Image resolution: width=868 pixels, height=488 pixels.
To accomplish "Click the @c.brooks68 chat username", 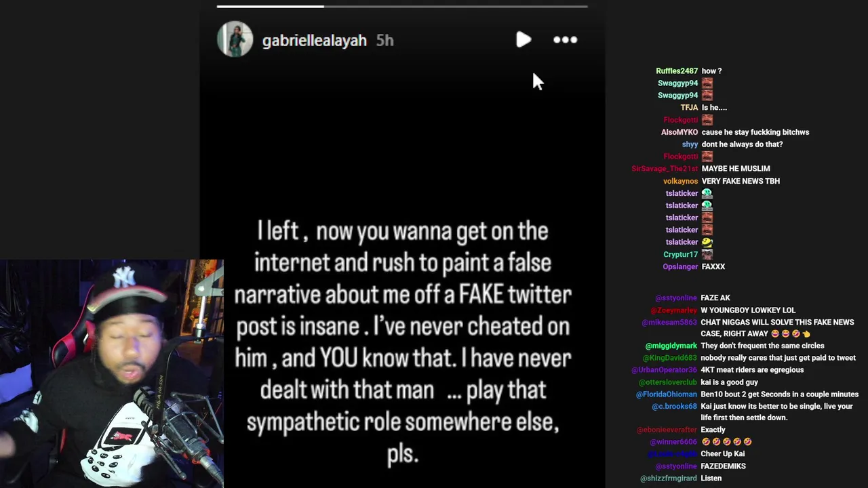I will point(675,406).
